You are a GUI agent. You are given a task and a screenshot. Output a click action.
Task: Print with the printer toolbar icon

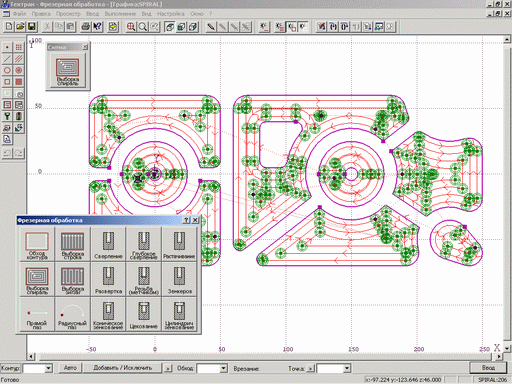tap(86, 27)
